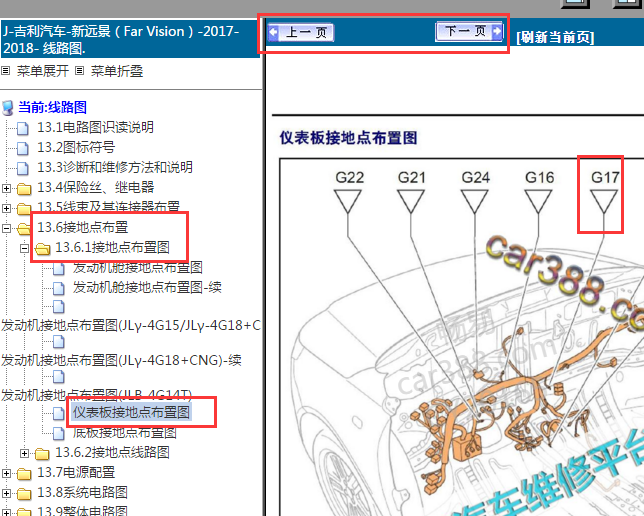Open 底板接地点布置图 page
The image size is (644, 516).
click(x=124, y=432)
